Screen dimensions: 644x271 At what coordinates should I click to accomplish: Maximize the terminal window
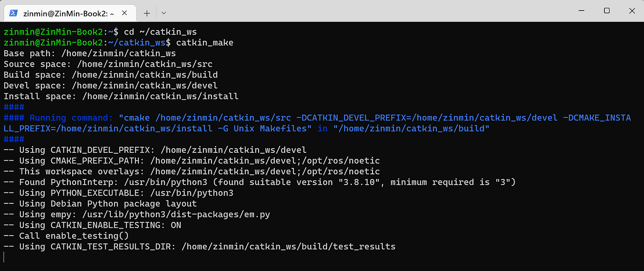[607, 11]
